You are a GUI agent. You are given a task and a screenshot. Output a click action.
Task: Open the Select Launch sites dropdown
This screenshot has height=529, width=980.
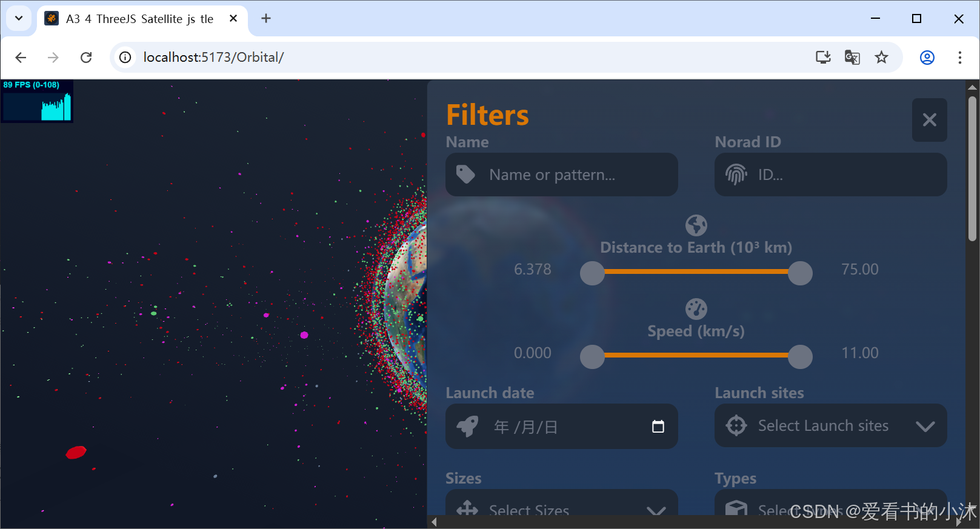(830, 425)
